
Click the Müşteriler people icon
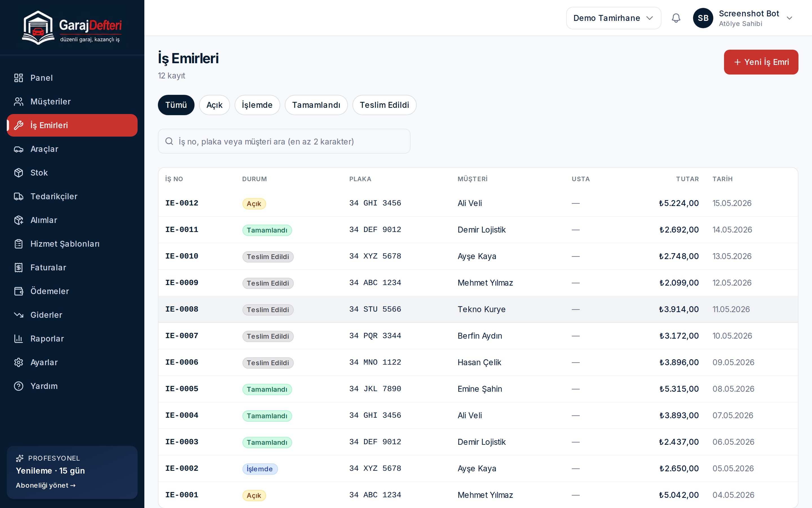tap(18, 102)
